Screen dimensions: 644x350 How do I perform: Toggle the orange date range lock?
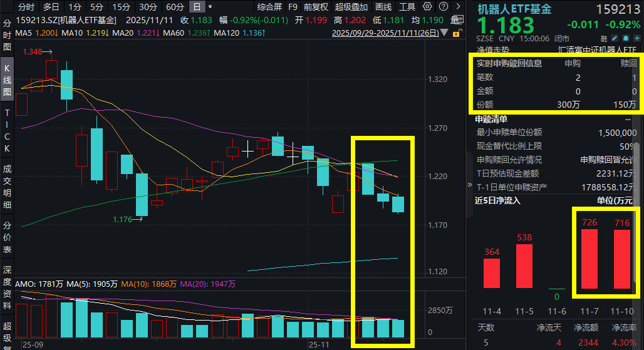click(x=457, y=33)
